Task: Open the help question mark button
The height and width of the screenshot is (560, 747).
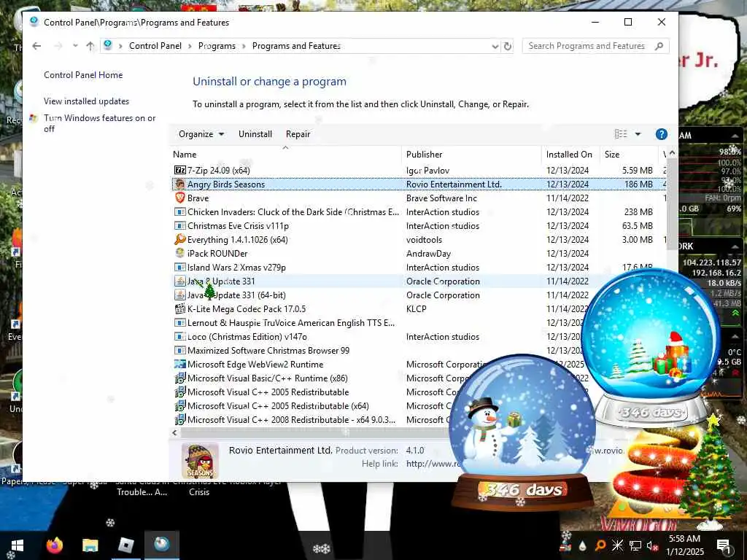Action: pos(661,134)
